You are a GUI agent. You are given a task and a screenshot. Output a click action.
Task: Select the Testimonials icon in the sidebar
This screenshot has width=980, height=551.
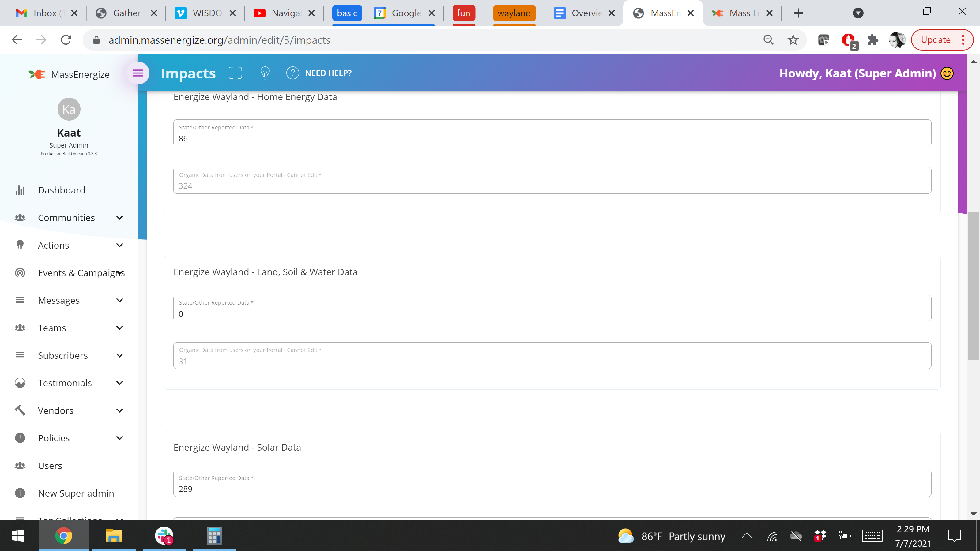(20, 383)
